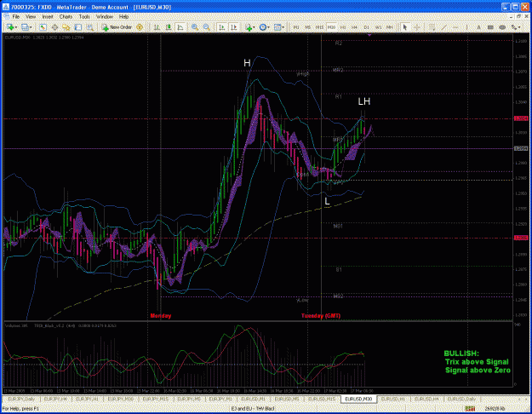Select the Ellipse drawing tool
532x414 pixels.
pyautogui.click(x=502, y=27)
